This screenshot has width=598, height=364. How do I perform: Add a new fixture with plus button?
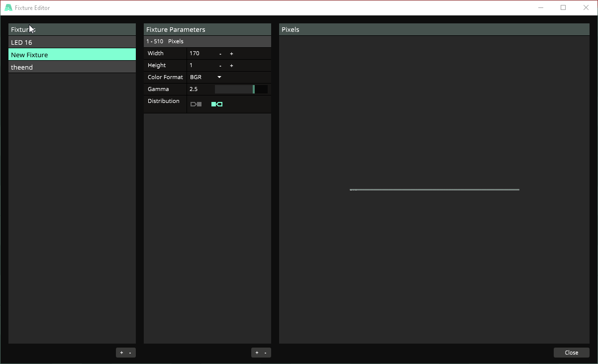(x=121, y=353)
